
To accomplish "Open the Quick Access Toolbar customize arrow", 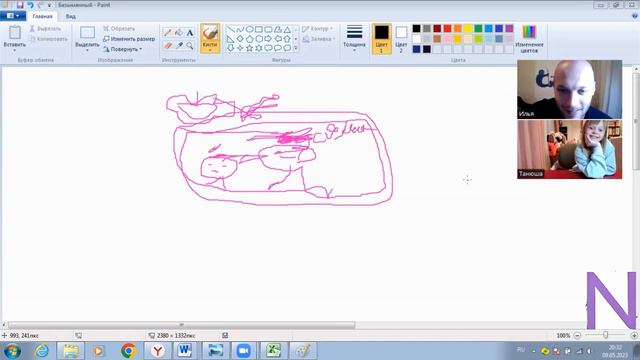I will click(49, 5).
